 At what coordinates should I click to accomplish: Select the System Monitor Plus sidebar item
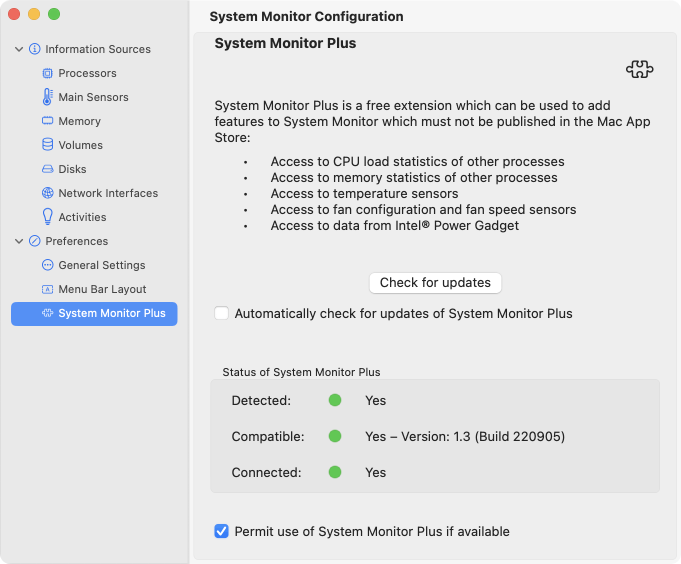click(94, 313)
